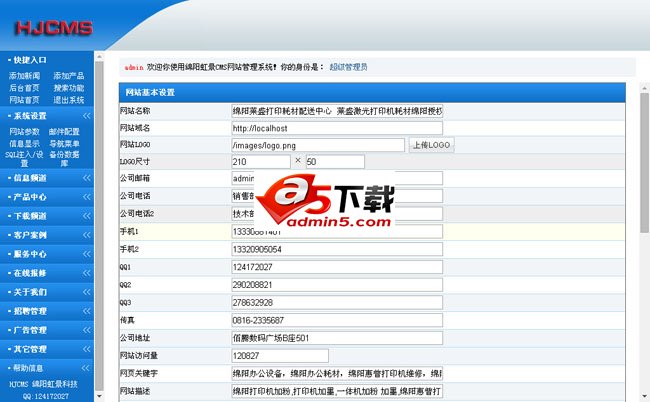Focus the LOGO width field showing 210

coord(261,162)
